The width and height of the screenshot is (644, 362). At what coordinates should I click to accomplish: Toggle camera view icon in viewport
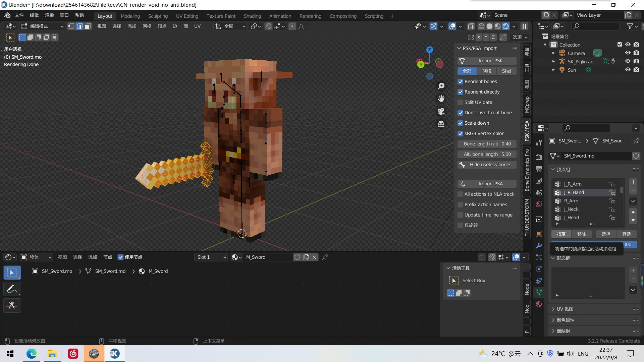coord(441,111)
